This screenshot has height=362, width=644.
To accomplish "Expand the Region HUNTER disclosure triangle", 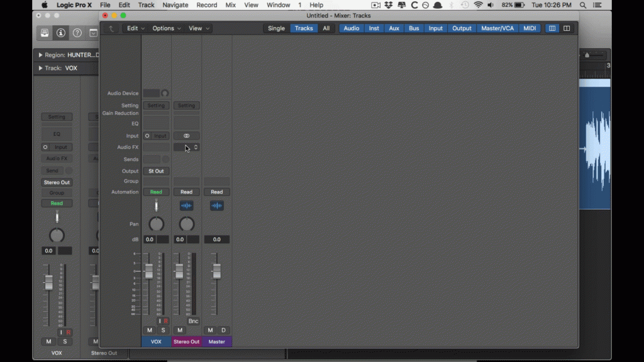I will click(x=40, y=55).
